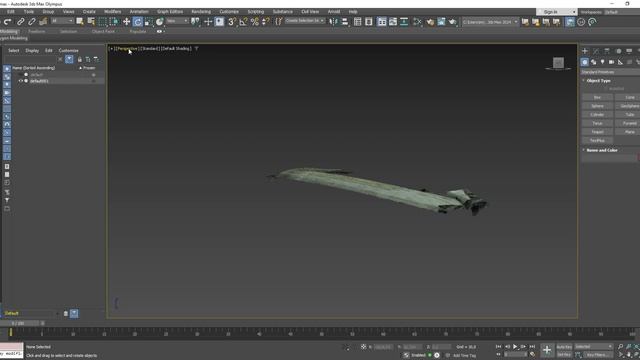Open the Selection Filter All dropdown

[x=62, y=21]
